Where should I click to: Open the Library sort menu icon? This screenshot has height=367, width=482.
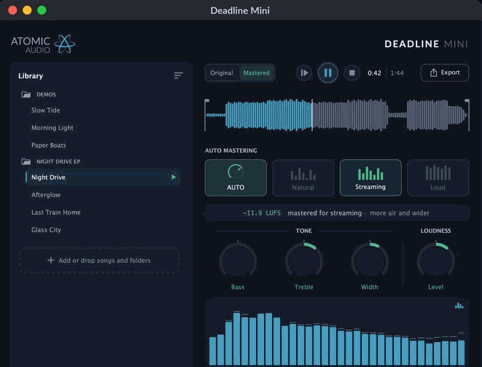pyautogui.click(x=178, y=76)
